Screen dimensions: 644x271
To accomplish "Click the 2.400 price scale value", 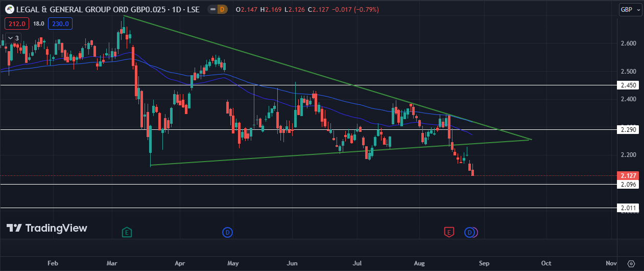I will coord(628,99).
